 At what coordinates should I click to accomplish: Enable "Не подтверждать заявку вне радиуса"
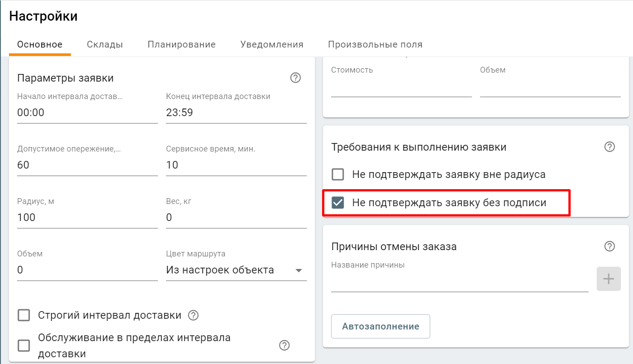coord(337,174)
